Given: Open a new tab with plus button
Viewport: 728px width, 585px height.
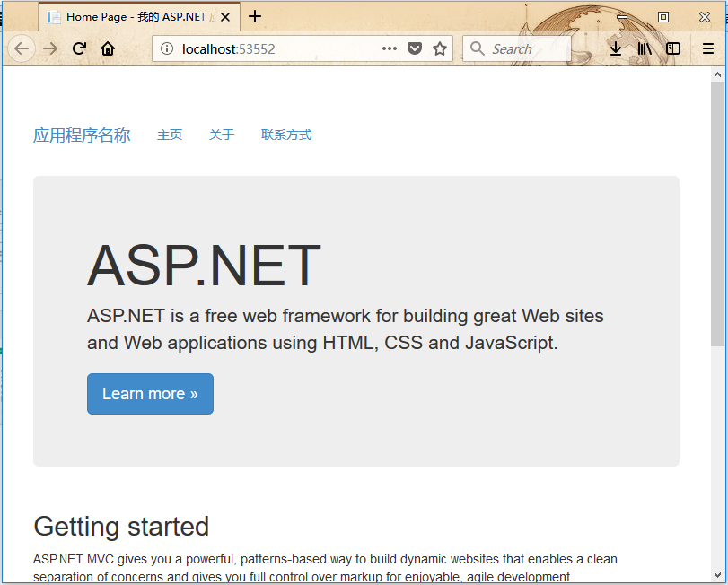Looking at the screenshot, I should [x=255, y=16].
